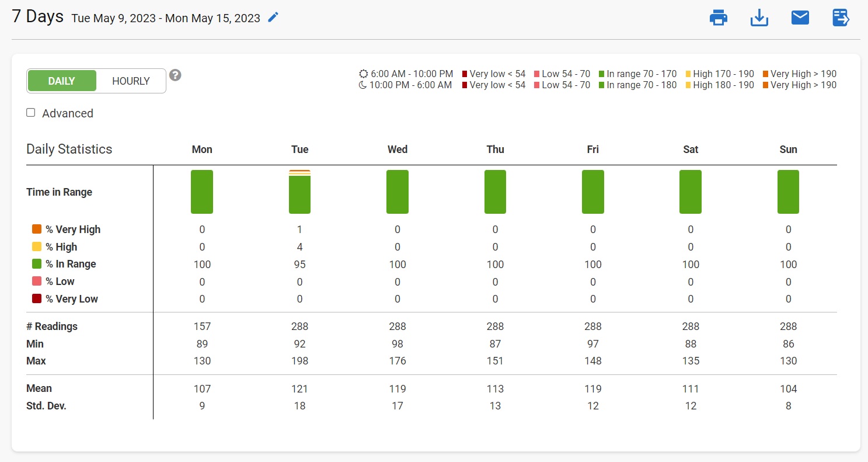Click Thursday's mean value 113
The image size is (868, 462).
coord(495,388)
